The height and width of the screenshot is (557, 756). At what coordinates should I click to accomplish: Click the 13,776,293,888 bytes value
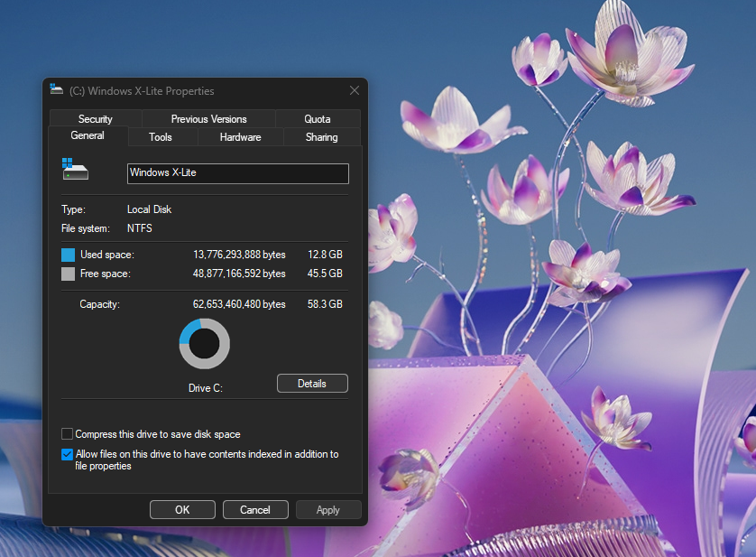(x=239, y=255)
